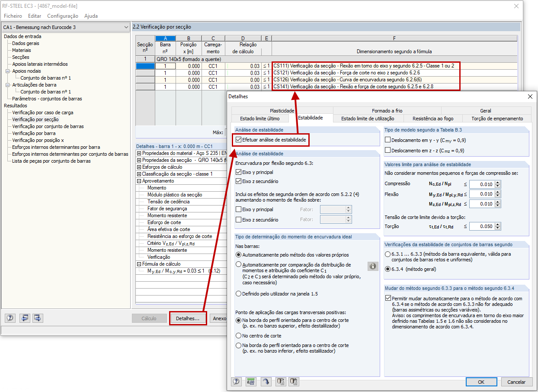Image resolution: width=538 pixels, height=392 pixels.
Task: Increase the Torção limit value with stepper
Action: [x=497, y=224]
